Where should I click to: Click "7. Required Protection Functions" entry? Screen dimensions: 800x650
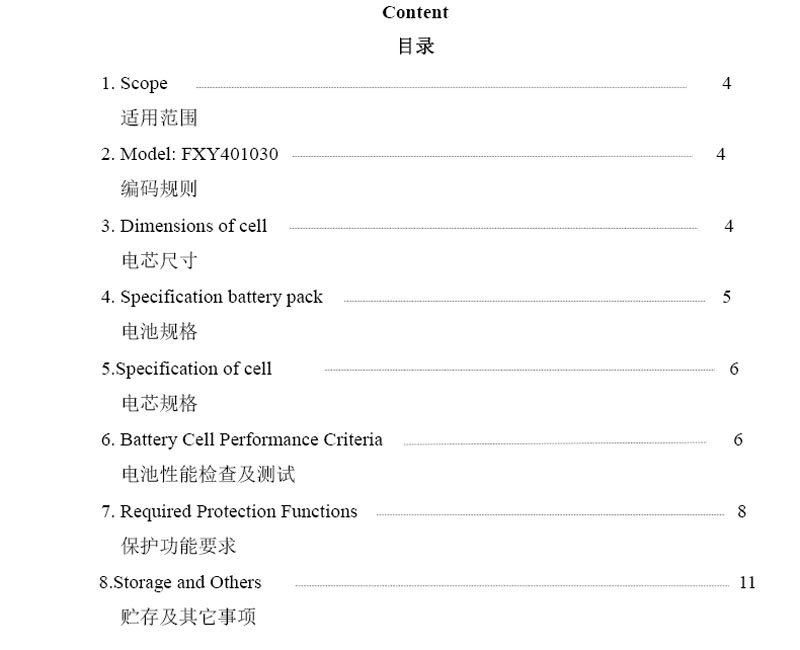[228, 512]
